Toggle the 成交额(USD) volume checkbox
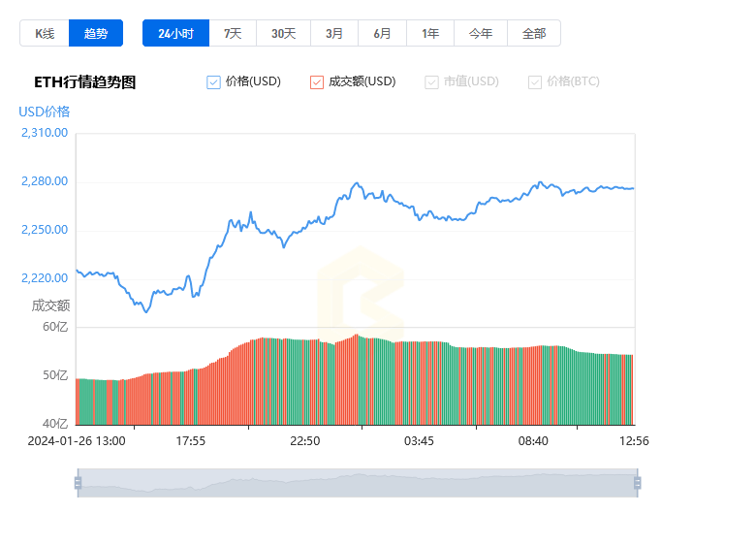Image resolution: width=756 pixels, height=546 pixels. click(x=317, y=82)
